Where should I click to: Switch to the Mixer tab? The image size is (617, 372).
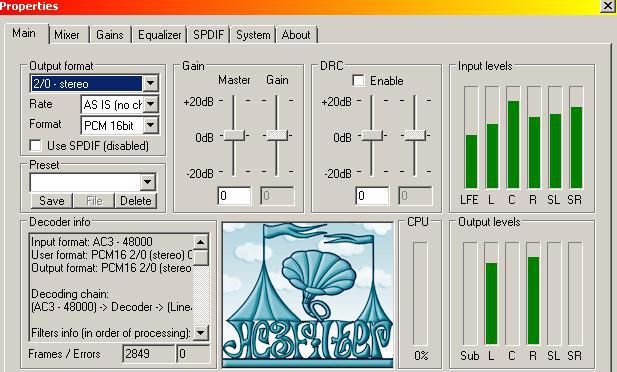(67, 35)
